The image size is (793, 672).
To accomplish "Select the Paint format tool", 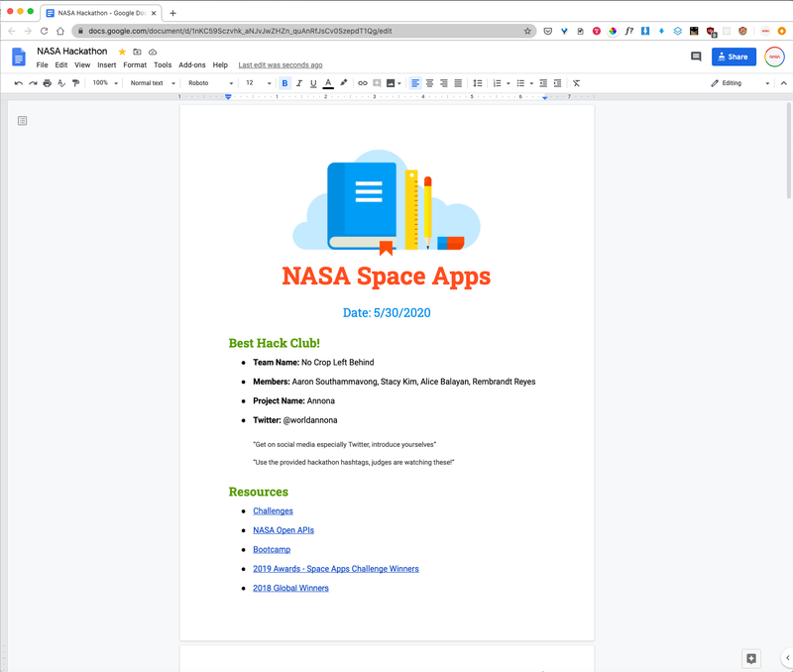I will 76,82.
